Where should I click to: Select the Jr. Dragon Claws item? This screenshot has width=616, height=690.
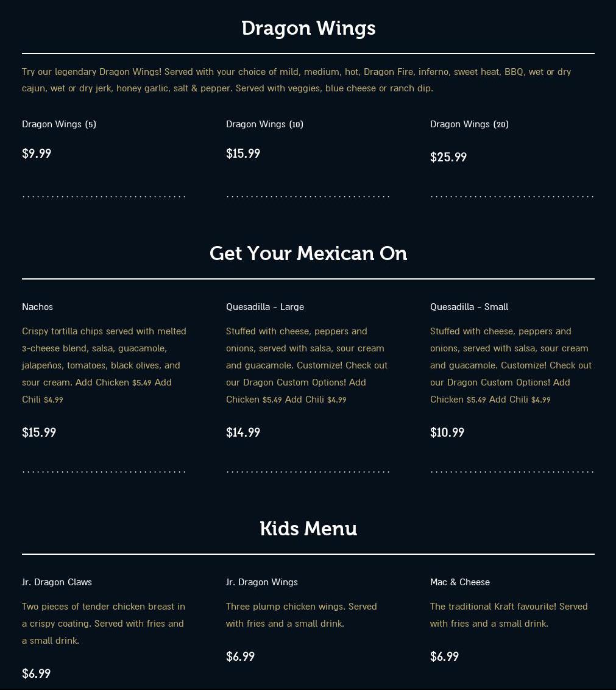pyautogui.click(x=57, y=582)
